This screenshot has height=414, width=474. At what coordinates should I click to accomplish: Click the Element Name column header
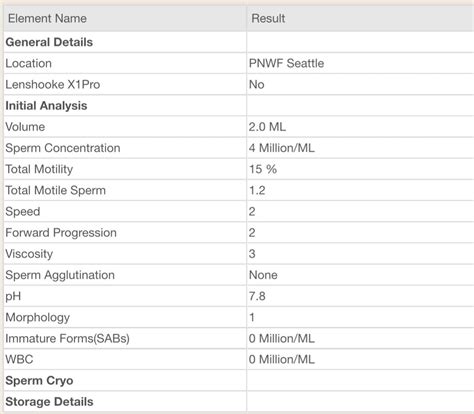47,18
